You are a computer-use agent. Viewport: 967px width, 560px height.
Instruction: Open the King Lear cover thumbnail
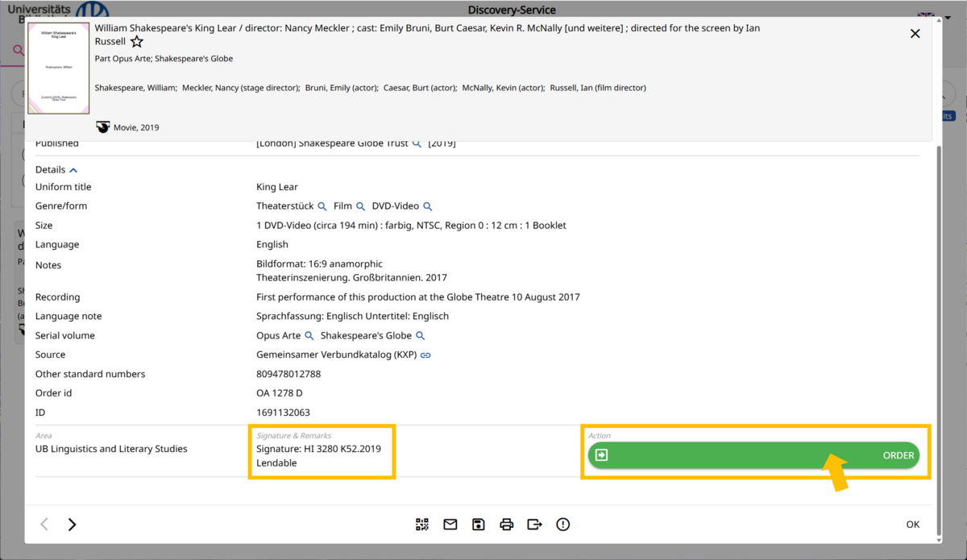(59, 68)
